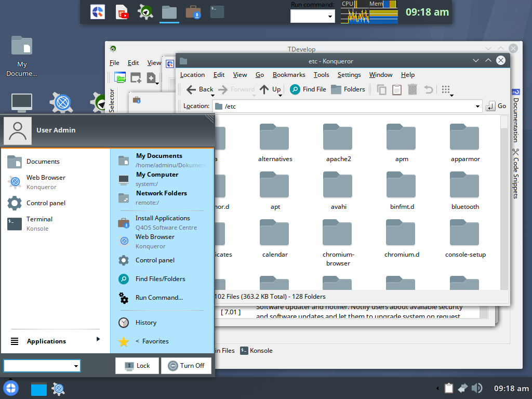Click the Undo icon in Konqueror toolbar
Viewport: 532px width, 399px height.
pyautogui.click(x=428, y=89)
